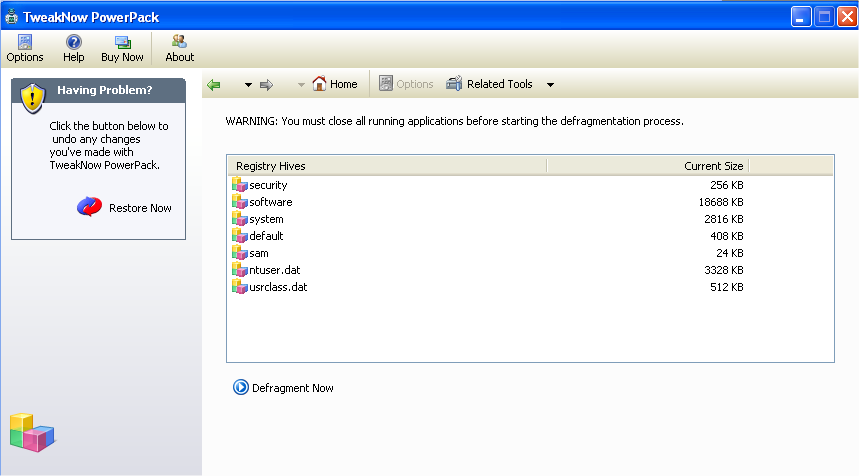Click the system hive cube icon
Viewport: 859px width, 476px height.
(x=239, y=219)
